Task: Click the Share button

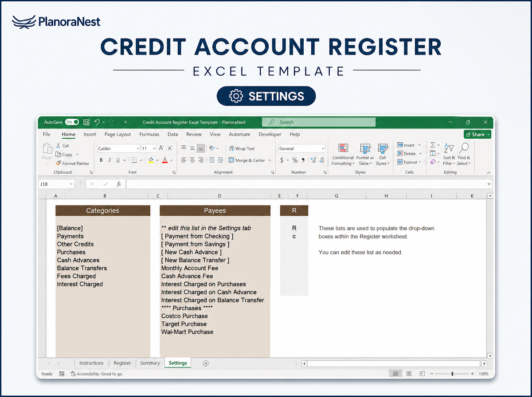Action: pyautogui.click(x=477, y=134)
